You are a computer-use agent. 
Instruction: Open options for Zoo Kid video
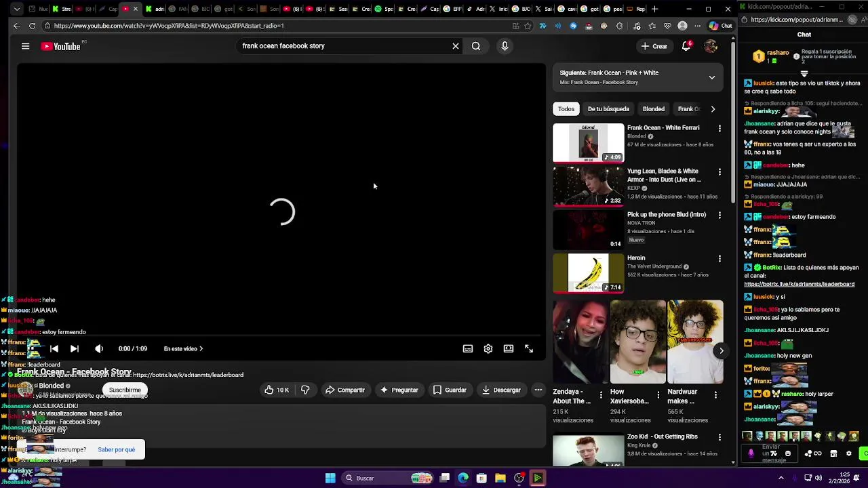[x=719, y=438]
